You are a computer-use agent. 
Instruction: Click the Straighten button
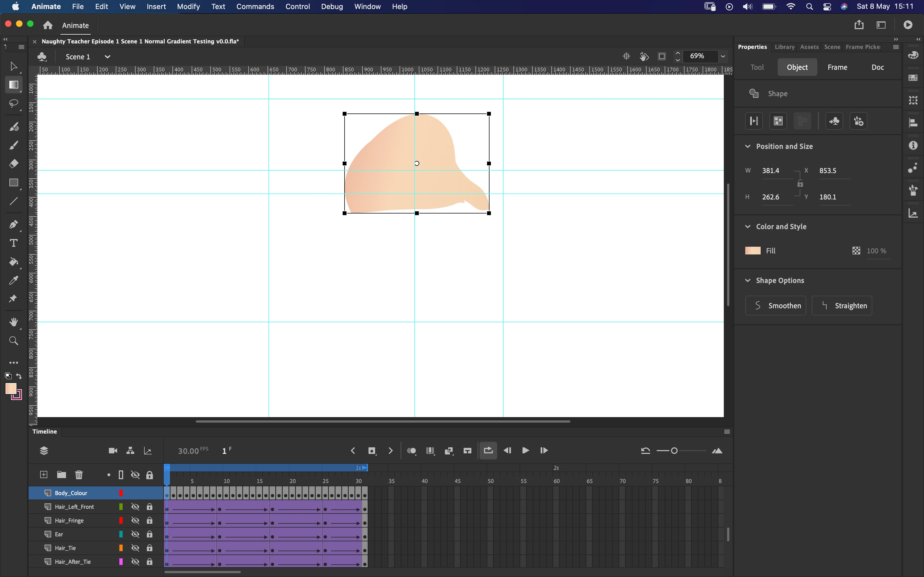842,306
